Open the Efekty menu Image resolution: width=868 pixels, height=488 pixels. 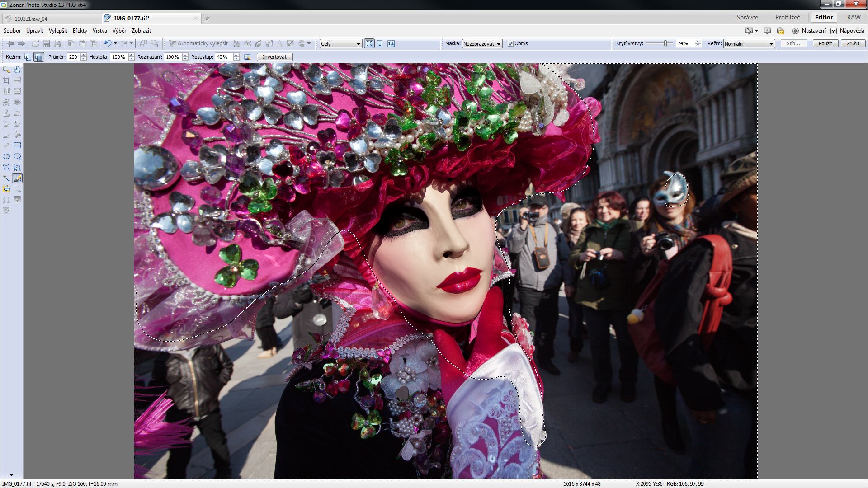click(80, 31)
